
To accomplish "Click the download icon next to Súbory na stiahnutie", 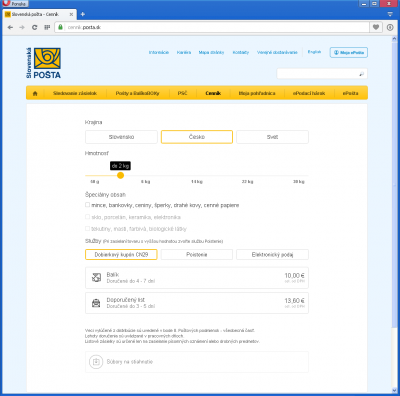I will point(96,362).
